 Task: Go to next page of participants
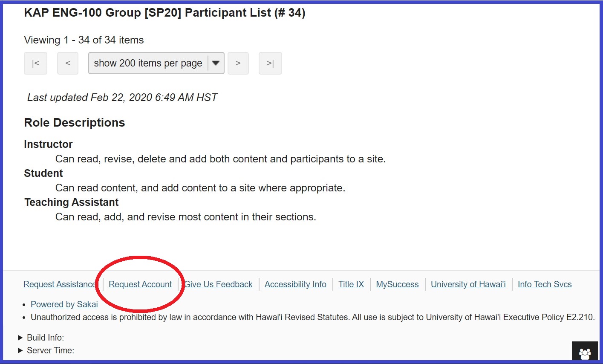coord(238,64)
